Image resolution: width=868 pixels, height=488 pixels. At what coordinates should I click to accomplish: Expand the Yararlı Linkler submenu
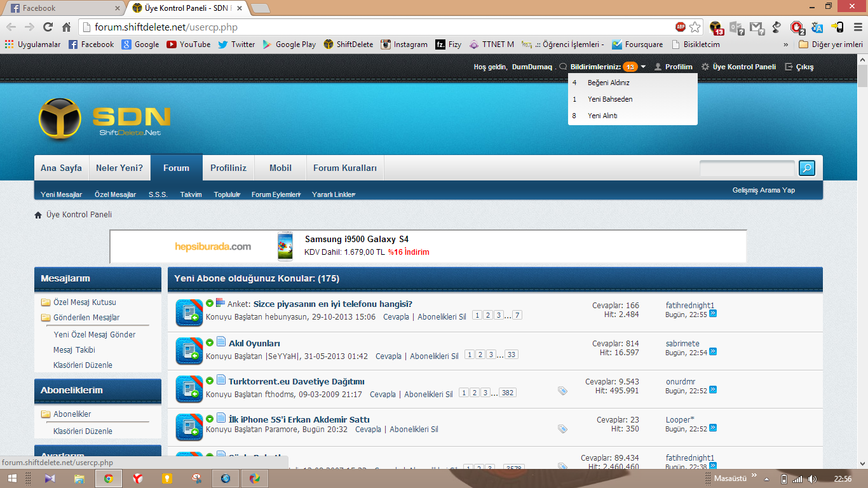click(334, 194)
